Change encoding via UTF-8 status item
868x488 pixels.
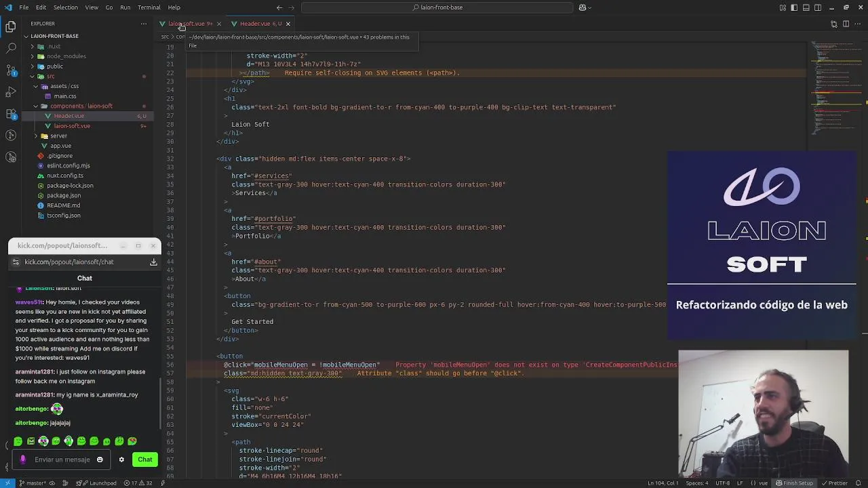(722, 483)
